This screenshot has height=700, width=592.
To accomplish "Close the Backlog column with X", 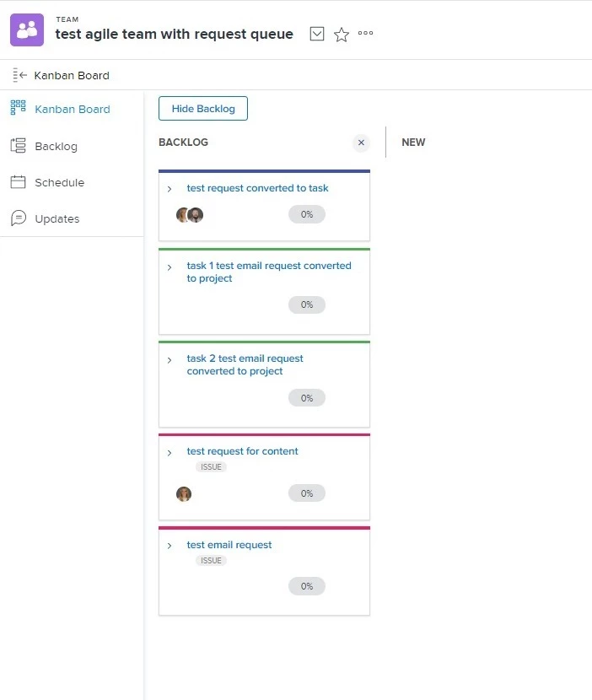I will [361, 143].
